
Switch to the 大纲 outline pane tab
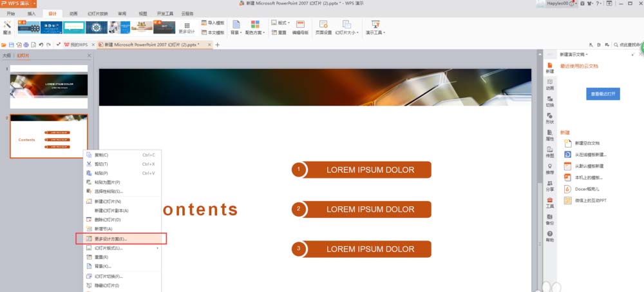pos(6,55)
